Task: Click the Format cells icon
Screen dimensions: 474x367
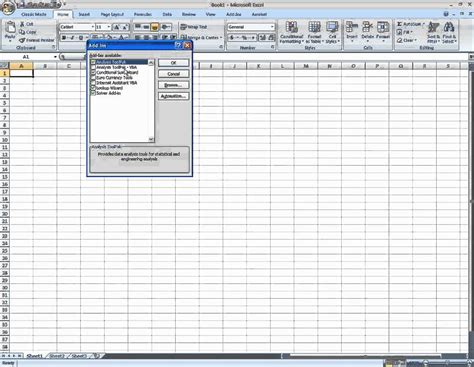Action: coord(383,27)
